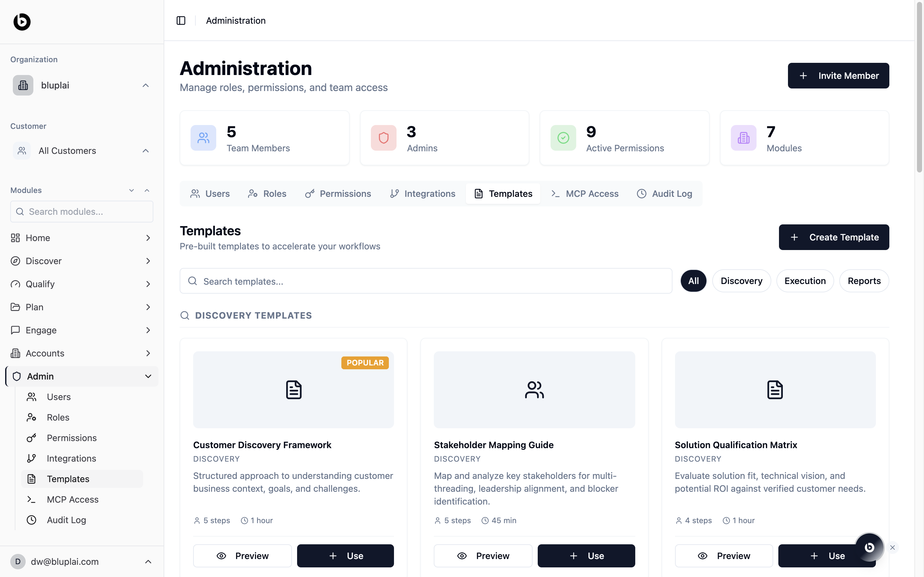Collapse the Admin sidebar section
Viewport: 924px width, 577px height.
148,376
